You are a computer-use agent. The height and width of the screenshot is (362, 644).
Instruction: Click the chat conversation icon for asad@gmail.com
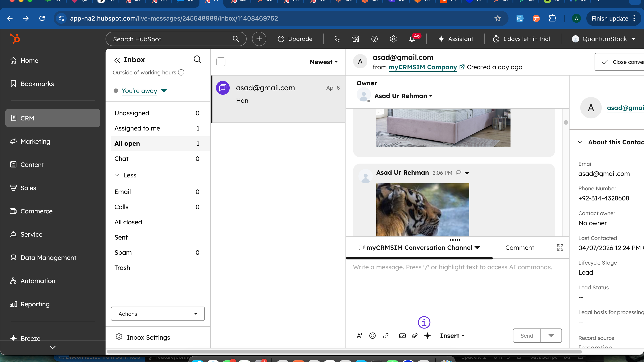tap(223, 88)
